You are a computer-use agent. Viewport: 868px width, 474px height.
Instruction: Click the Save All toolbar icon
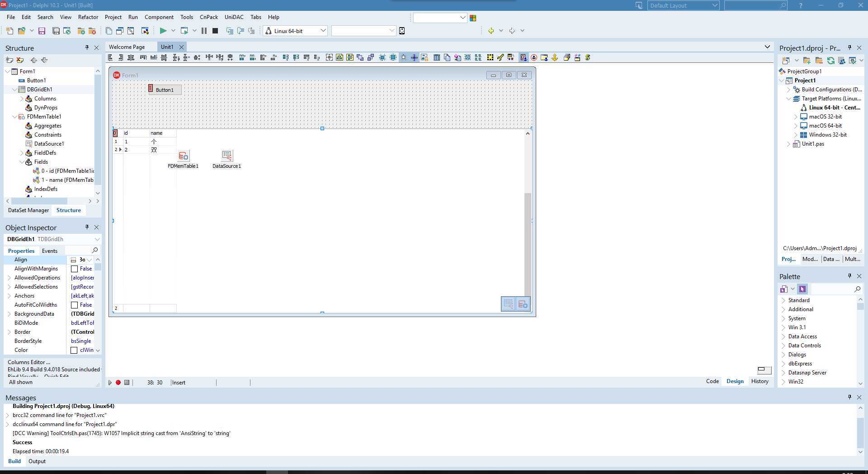[56, 31]
